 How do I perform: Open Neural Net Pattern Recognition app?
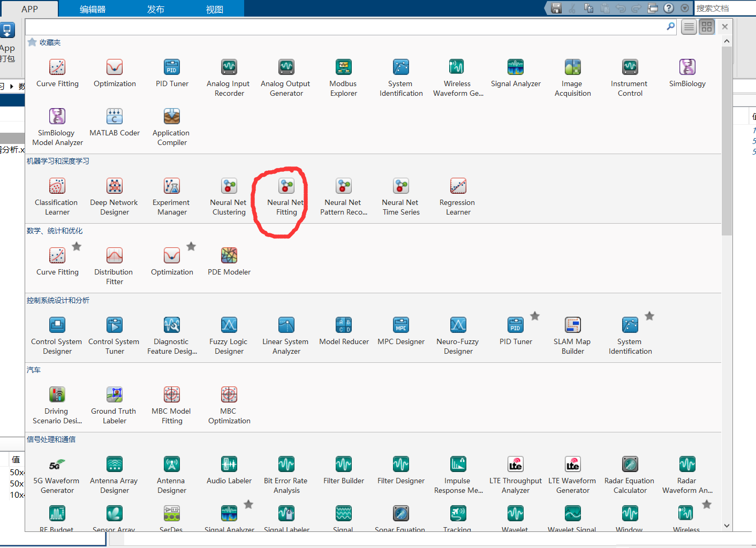(x=343, y=197)
